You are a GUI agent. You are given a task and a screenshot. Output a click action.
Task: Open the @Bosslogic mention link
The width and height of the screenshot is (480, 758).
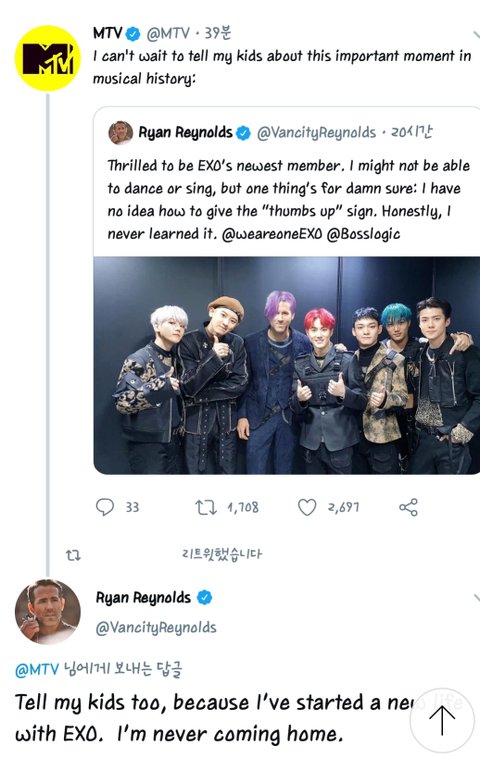364,234
